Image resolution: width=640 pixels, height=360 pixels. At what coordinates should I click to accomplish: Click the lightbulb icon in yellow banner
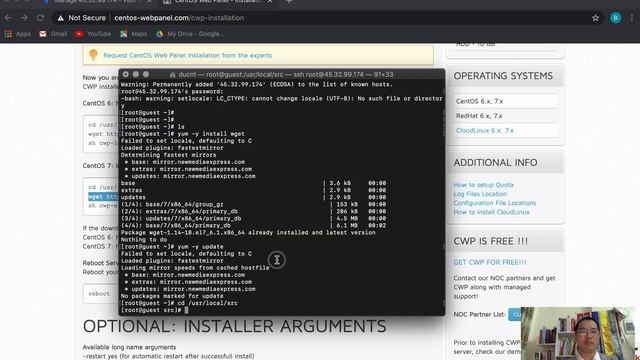(x=93, y=55)
